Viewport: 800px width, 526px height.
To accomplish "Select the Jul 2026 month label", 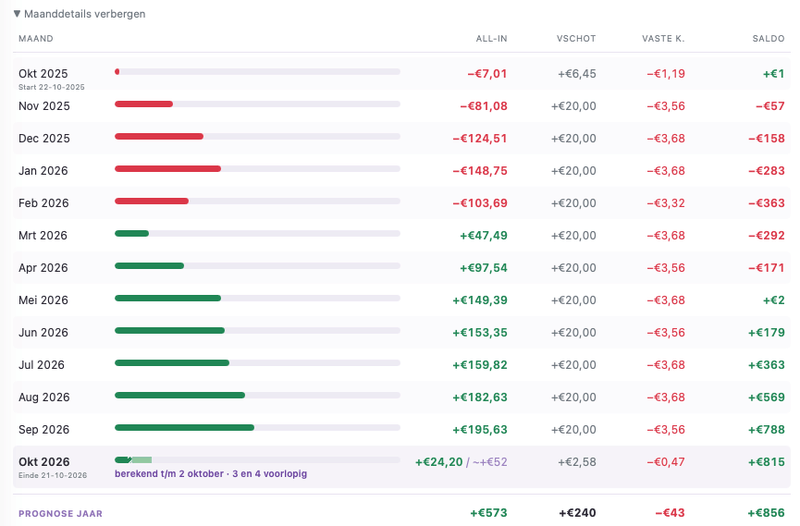I will [x=41, y=365].
